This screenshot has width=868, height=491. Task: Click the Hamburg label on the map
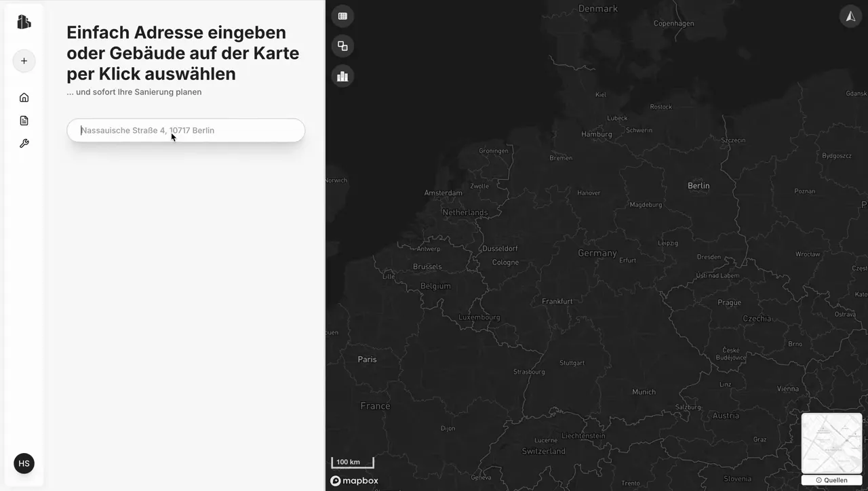[596, 134]
